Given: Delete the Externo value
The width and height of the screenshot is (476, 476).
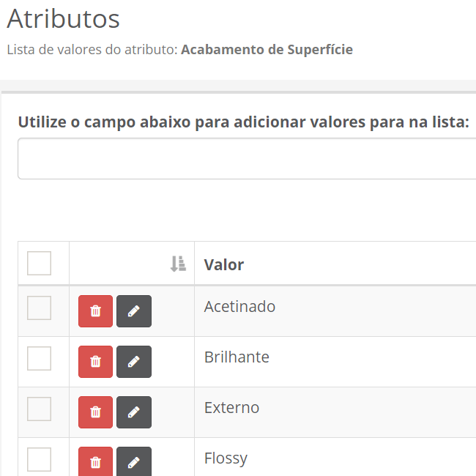Looking at the screenshot, I should coord(95,412).
